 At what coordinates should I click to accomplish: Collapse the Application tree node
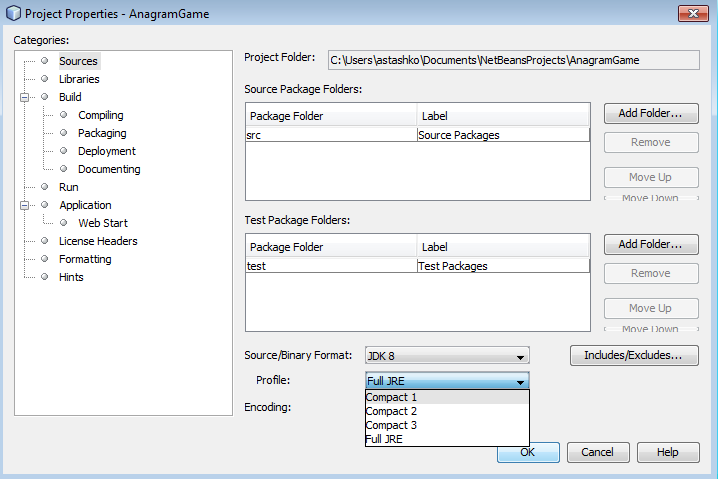click(23, 205)
